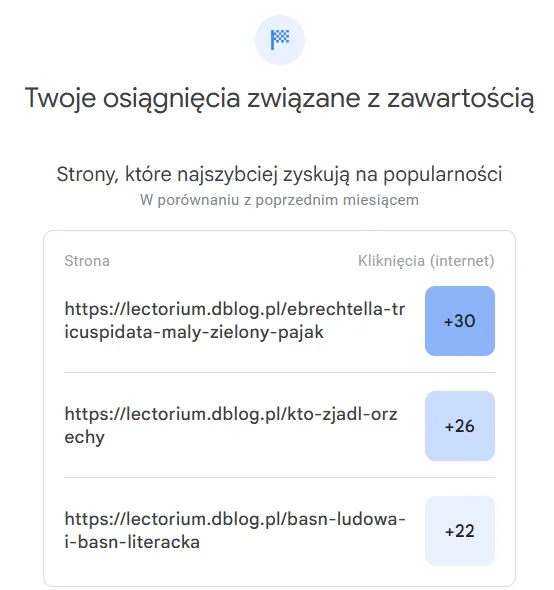Screen dimensions: 554x590
Task: Click the "Strona" column header
Action: [87, 261]
